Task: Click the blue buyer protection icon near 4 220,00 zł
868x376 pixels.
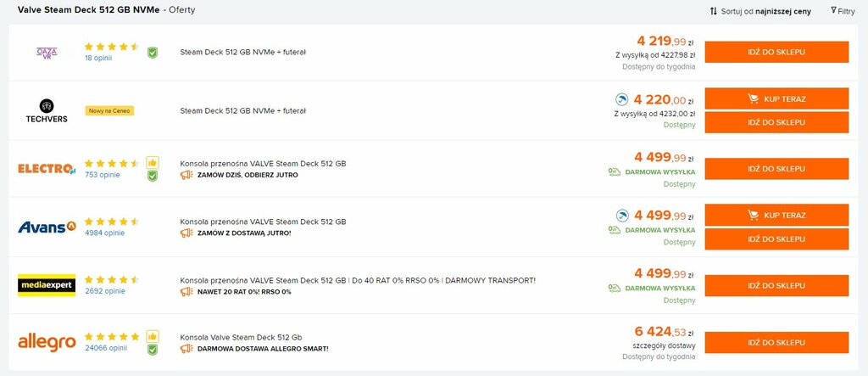Action: (x=622, y=100)
